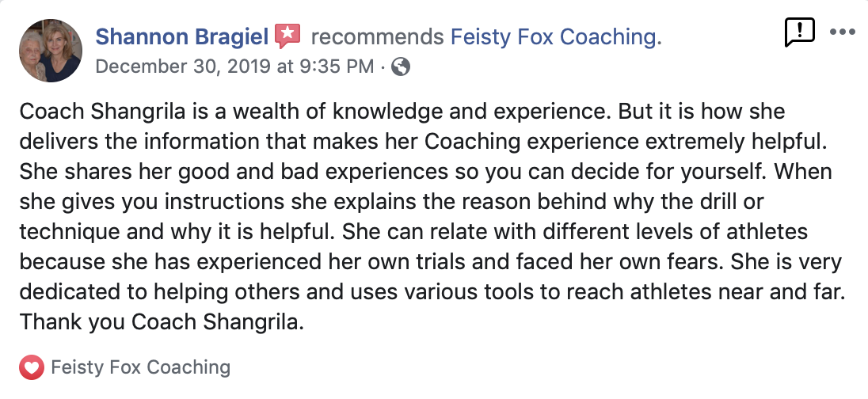Click the red heart reaction icon
The height and width of the screenshot is (399, 868).
coord(32,367)
